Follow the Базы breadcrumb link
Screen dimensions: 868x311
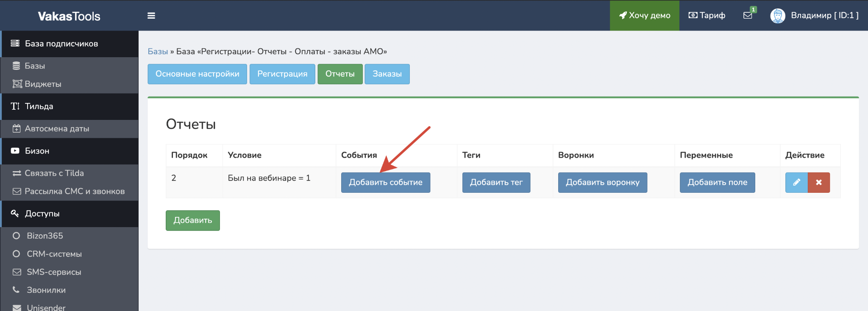click(x=158, y=51)
